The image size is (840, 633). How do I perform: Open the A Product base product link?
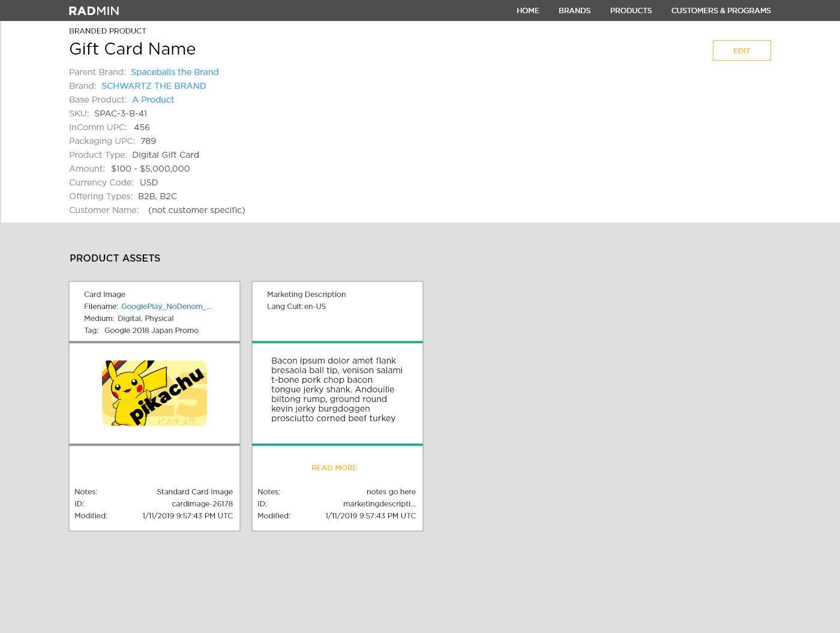pyautogui.click(x=153, y=100)
